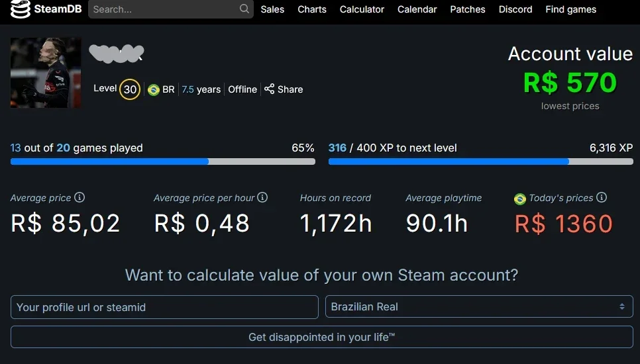Click the BR country code text
Image resolution: width=640 pixels, height=364 pixels.
coord(168,89)
